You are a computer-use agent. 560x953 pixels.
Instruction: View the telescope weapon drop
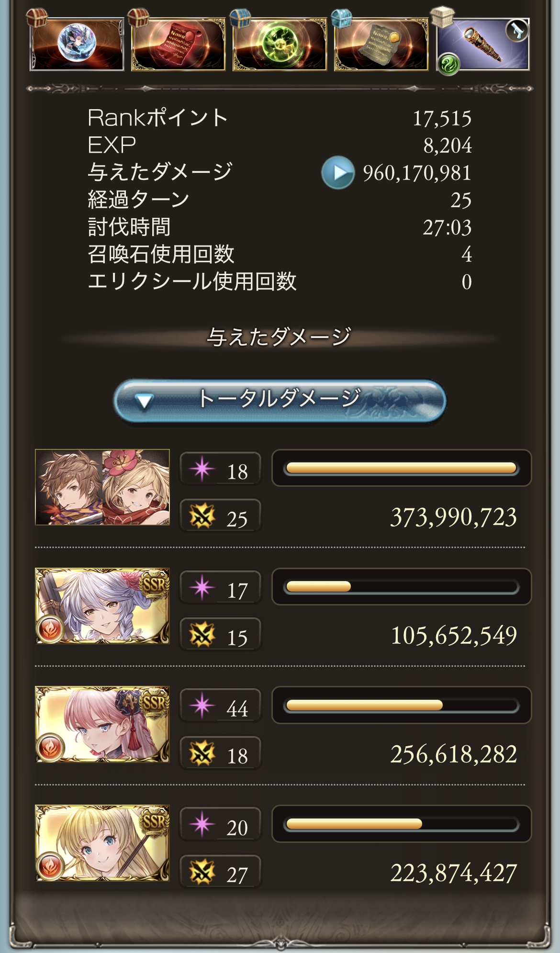[483, 44]
